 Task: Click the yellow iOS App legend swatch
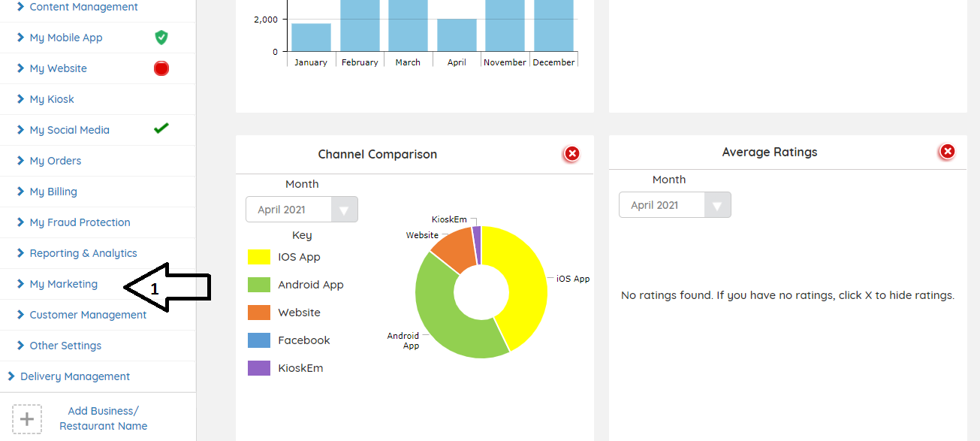pos(259,257)
